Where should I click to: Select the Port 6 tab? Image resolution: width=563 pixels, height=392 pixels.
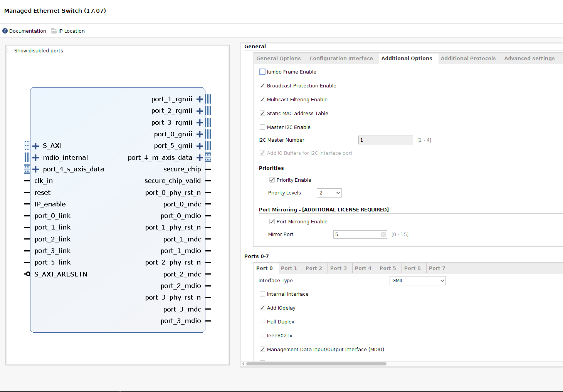tap(412, 268)
